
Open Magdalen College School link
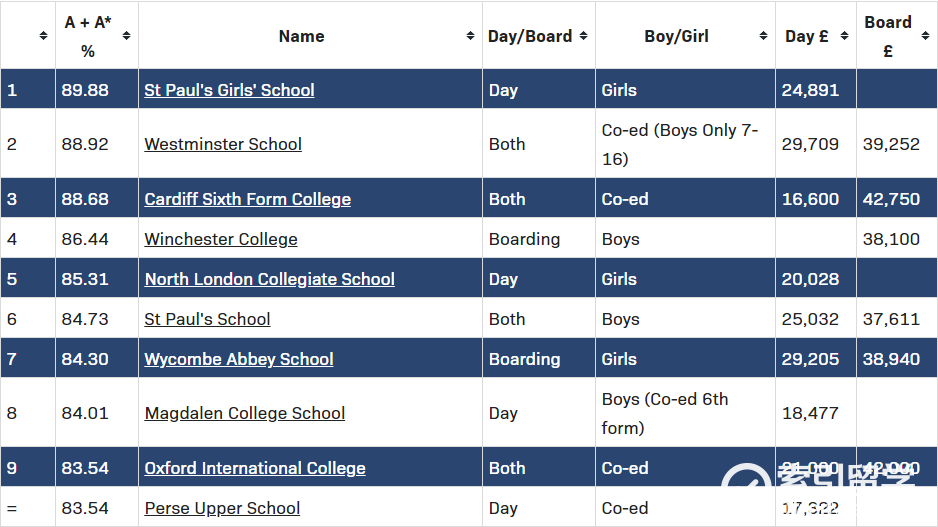[245, 413]
